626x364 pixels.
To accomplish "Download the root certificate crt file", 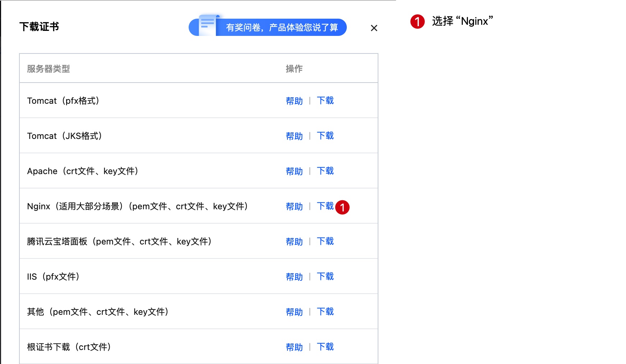I will [x=325, y=347].
